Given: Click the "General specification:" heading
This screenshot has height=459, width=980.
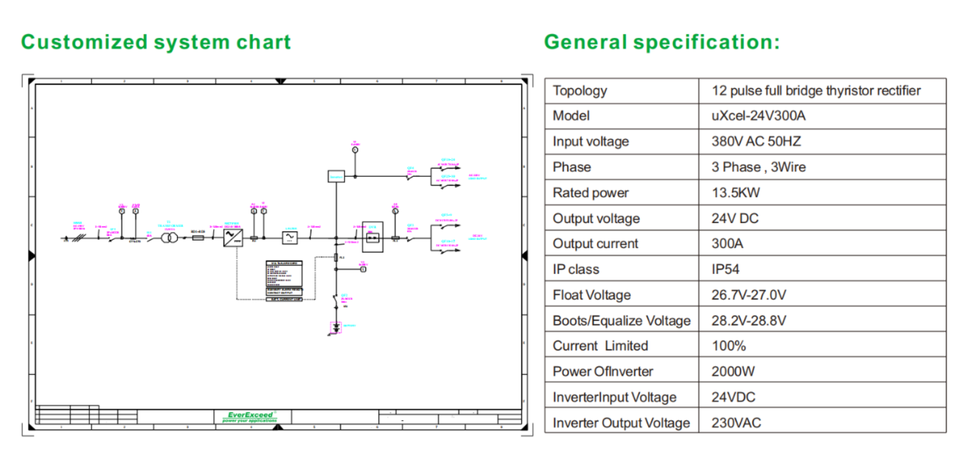Looking at the screenshot, I should [662, 42].
